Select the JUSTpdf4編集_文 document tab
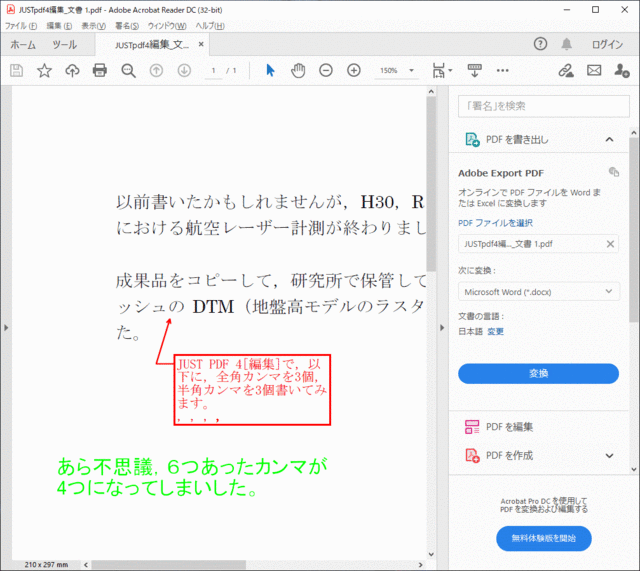Viewport: 640px width, 571px height. pyautogui.click(x=152, y=44)
